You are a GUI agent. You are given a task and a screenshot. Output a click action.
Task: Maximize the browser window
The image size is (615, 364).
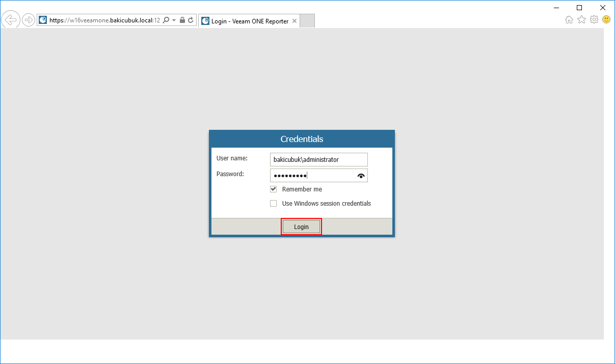pos(579,7)
